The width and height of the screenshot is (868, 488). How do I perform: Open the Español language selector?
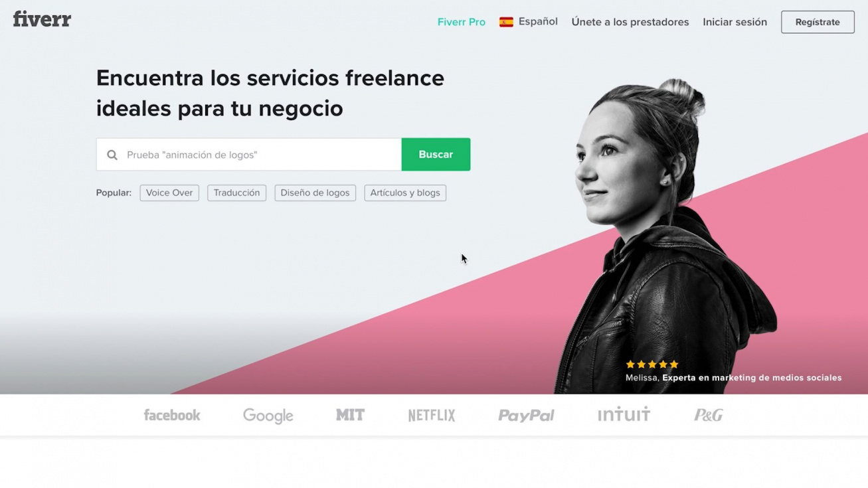pos(529,22)
